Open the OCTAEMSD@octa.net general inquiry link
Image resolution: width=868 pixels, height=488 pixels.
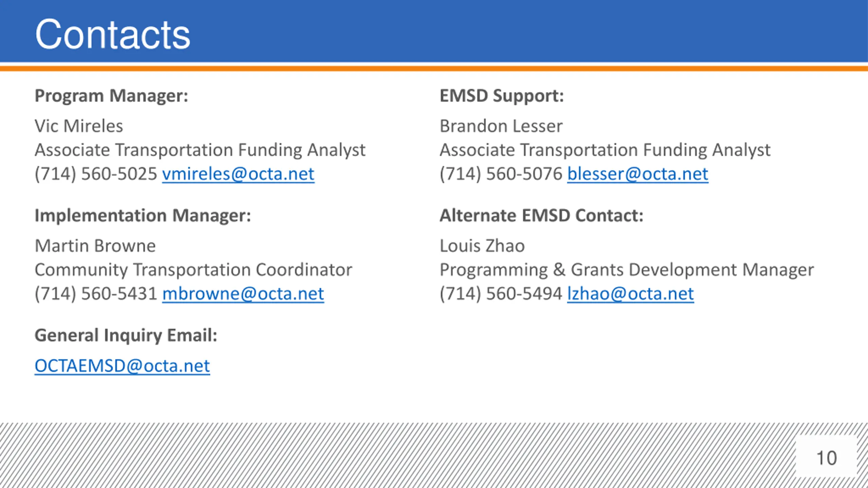[122, 366]
